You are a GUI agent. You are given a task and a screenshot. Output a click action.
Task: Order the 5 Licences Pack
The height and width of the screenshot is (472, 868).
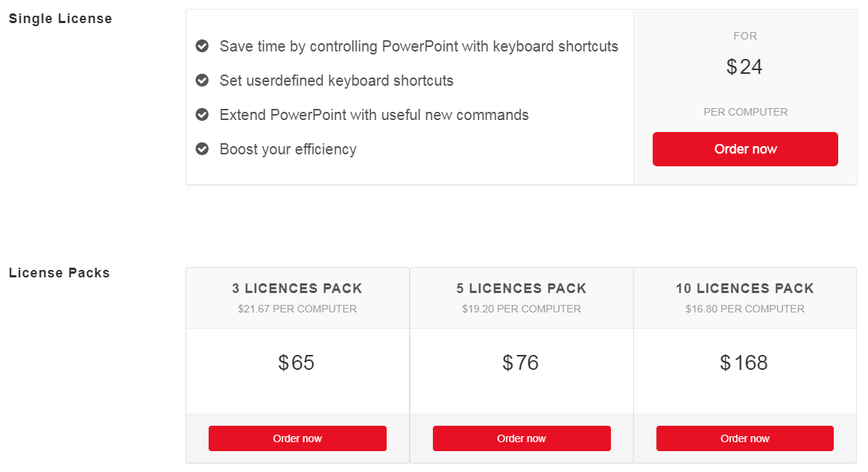(x=522, y=438)
